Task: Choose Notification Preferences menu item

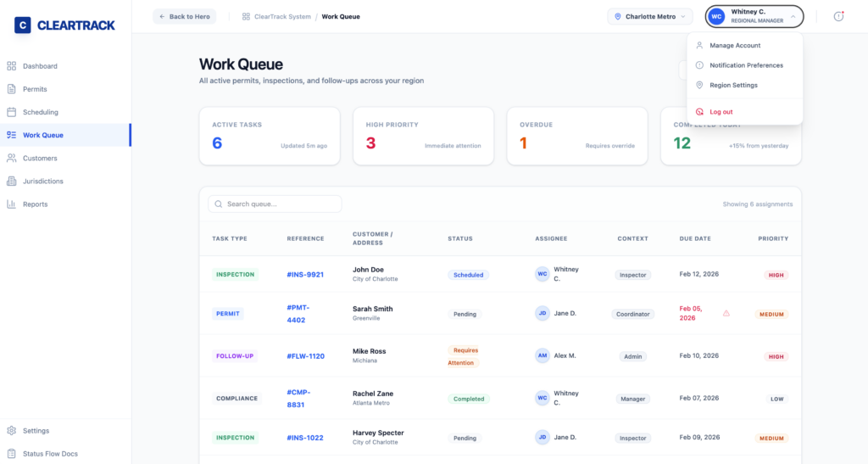Action: 745,65
